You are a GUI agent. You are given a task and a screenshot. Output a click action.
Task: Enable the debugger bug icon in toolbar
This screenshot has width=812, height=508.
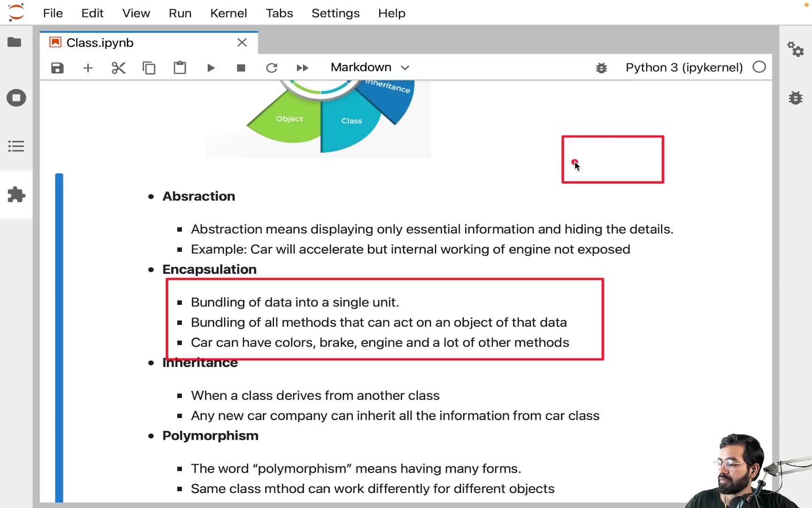pyautogui.click(x=601, y=68)
